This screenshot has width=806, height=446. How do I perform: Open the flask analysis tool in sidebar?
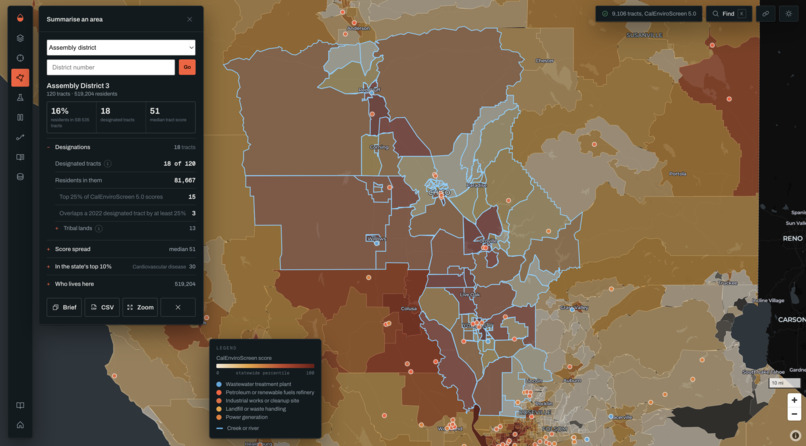[x=20, y=98]
